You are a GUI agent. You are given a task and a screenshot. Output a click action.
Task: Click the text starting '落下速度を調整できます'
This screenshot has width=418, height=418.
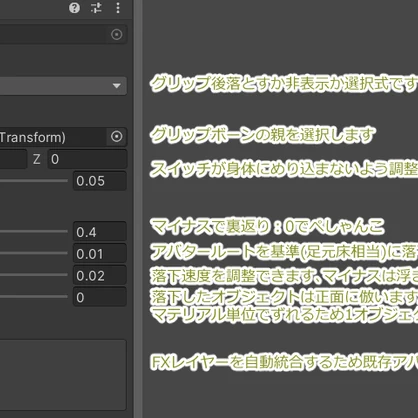[284, 276]
